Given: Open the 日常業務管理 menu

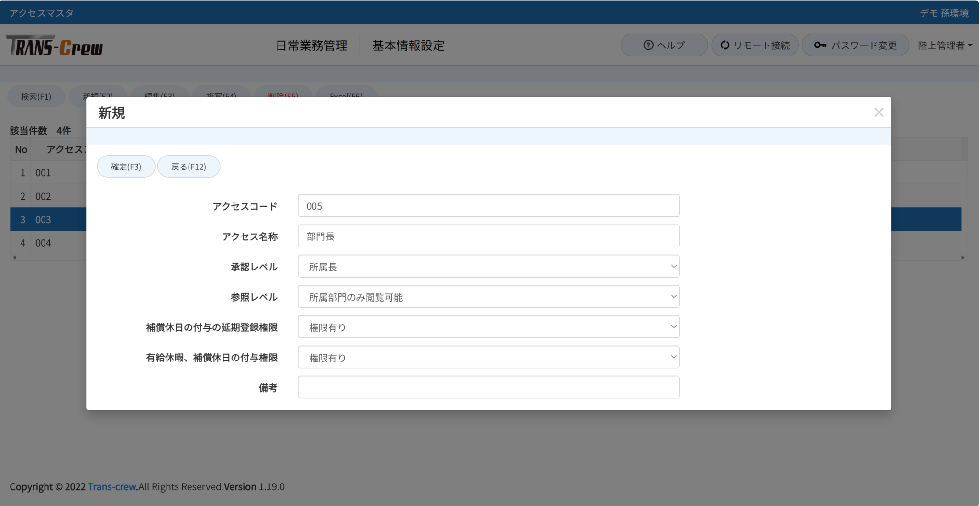Looking at the screenshot, I should click(x=312, y=45).
